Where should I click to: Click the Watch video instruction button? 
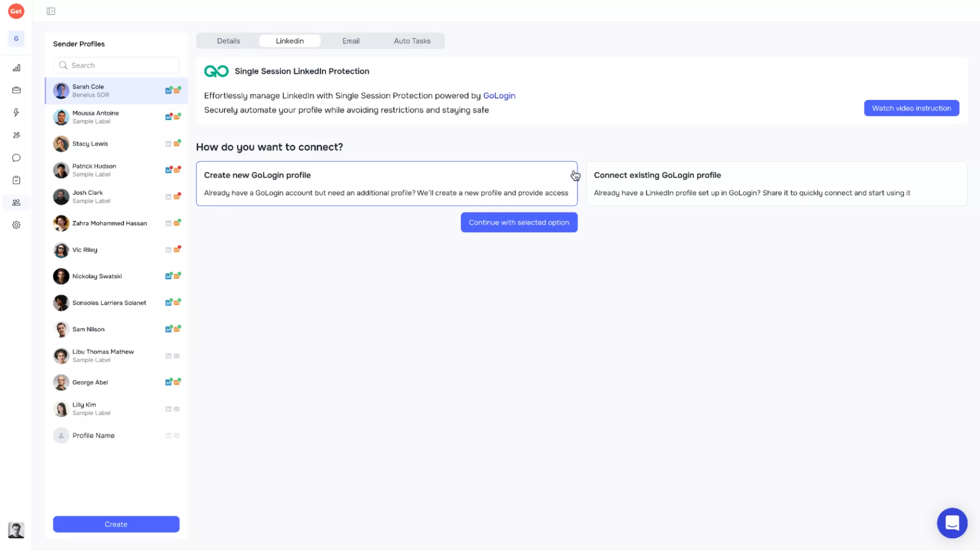click(x=911, y=108)
